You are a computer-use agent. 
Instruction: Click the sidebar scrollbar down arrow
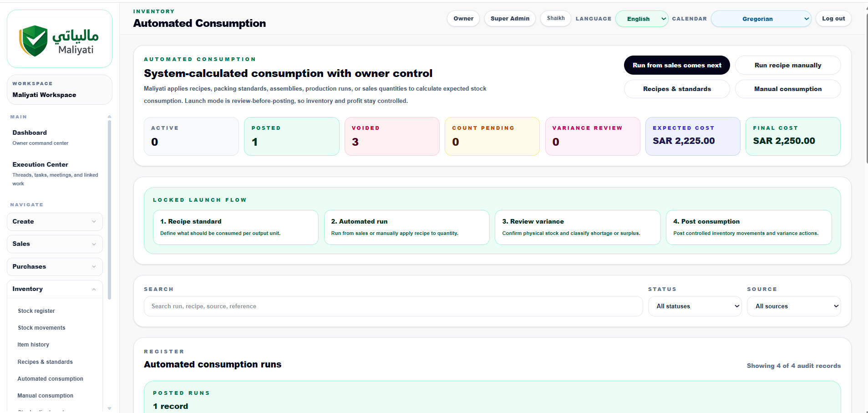pyautogui.click(x=109, y=408)
